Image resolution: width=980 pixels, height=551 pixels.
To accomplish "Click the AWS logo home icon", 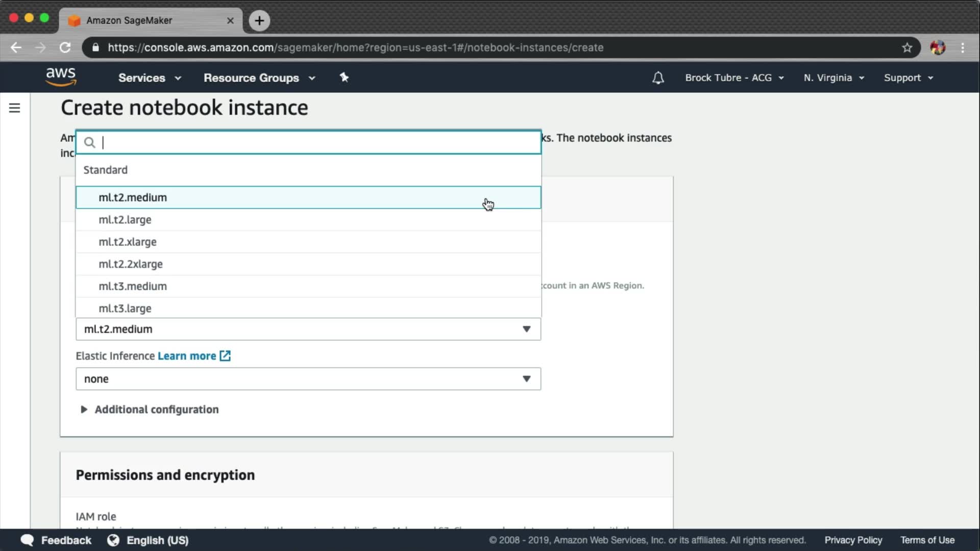I will [x=61, y=77].
